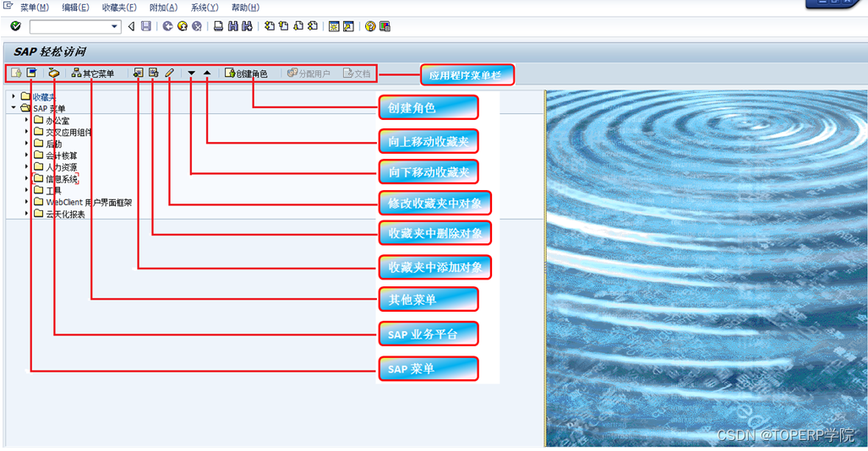Click the red Cancel icon
The width and height of the screenshot is (868, 451).
(x=197, y=26)
